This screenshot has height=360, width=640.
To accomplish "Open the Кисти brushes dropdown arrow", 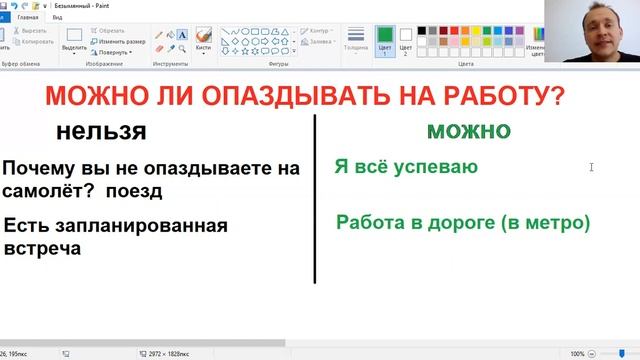I will pyautogui.click(x=203, y=54).
